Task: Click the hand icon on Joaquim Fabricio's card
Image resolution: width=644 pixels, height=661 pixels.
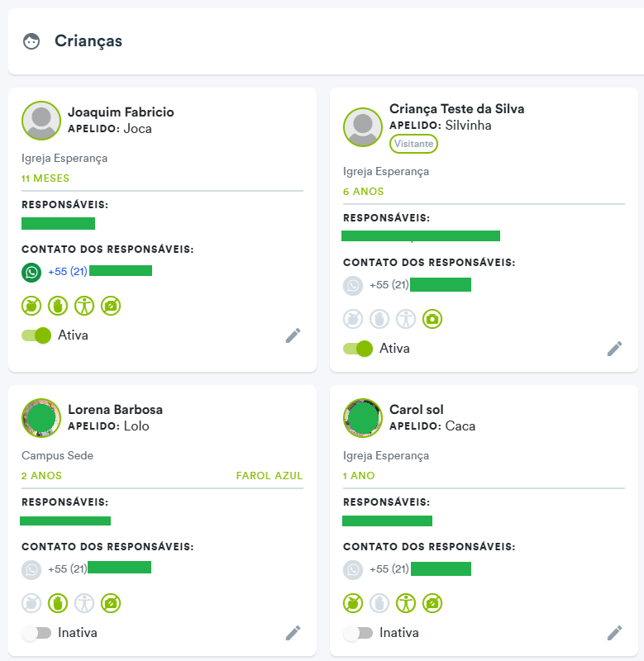Action: [58, 306]
